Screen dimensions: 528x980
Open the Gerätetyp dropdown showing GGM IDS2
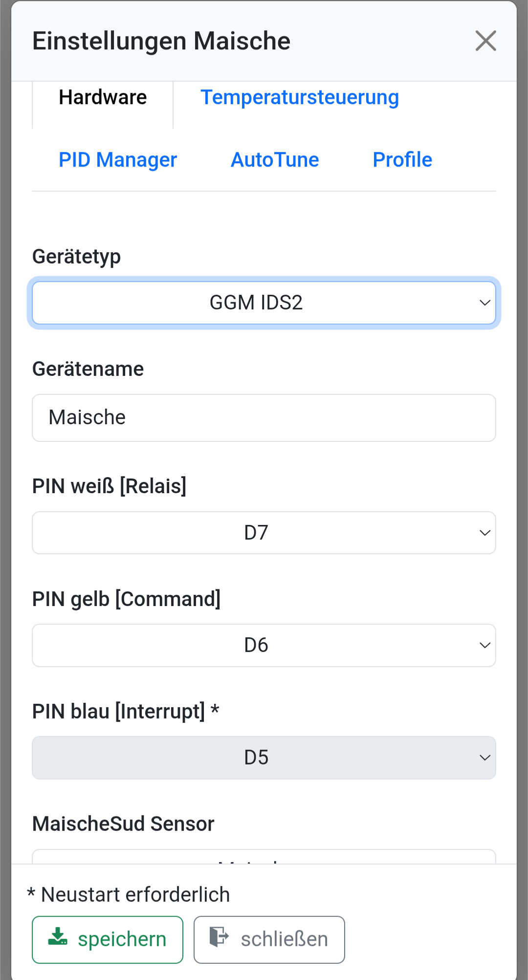click(256, 303)
